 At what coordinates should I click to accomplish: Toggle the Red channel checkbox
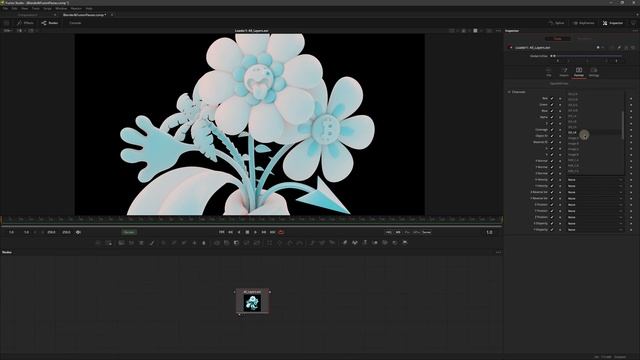[552, 98]
